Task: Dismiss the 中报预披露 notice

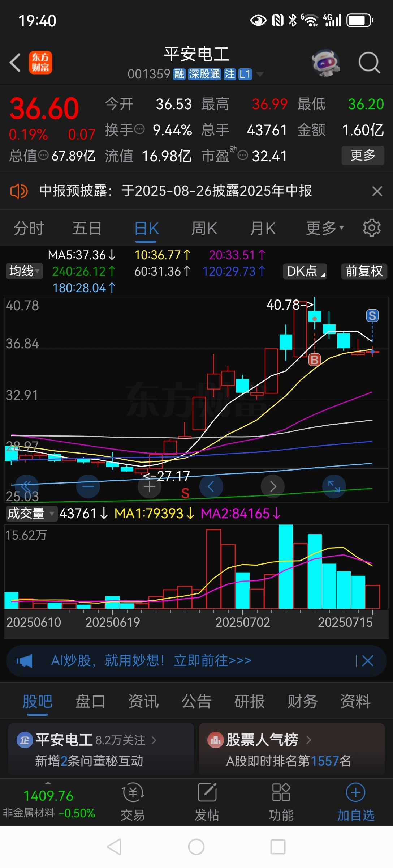Action: (x=377, y=191)
